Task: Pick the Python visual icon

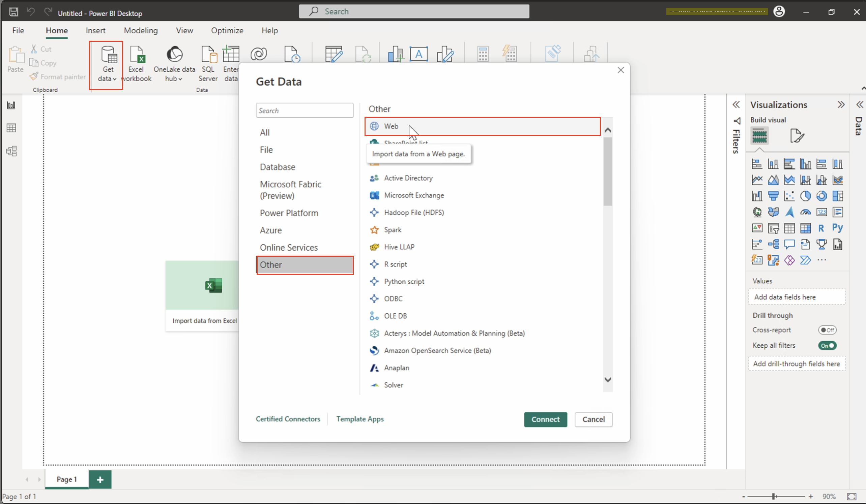Action: [x=837, y=228]
